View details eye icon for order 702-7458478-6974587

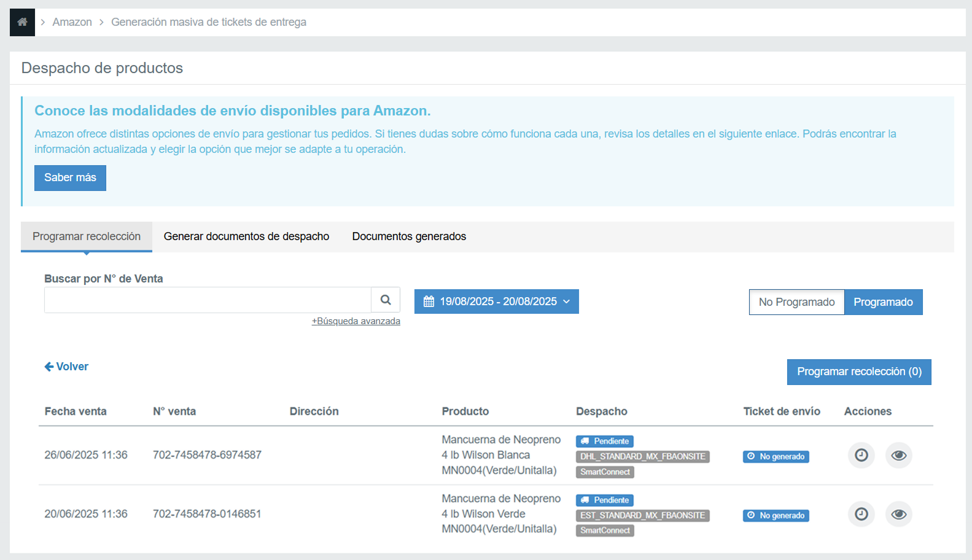click(x=898, y=455)
